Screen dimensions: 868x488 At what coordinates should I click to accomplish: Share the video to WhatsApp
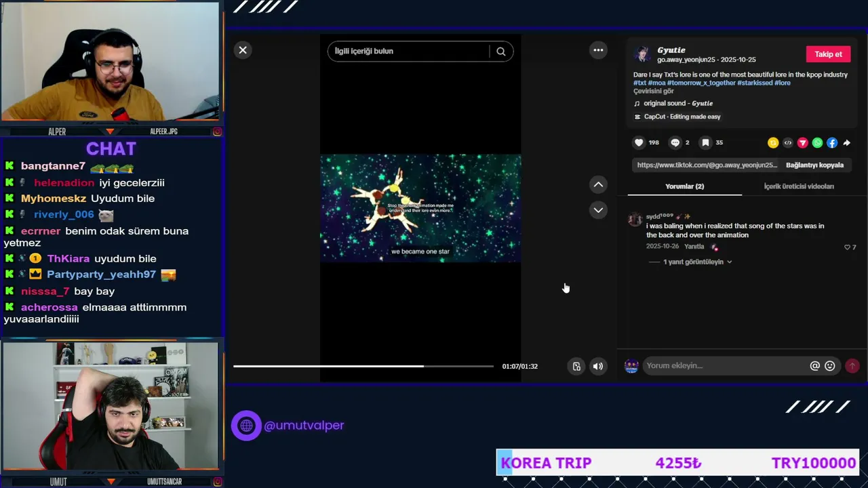click(x=817, y=143)
